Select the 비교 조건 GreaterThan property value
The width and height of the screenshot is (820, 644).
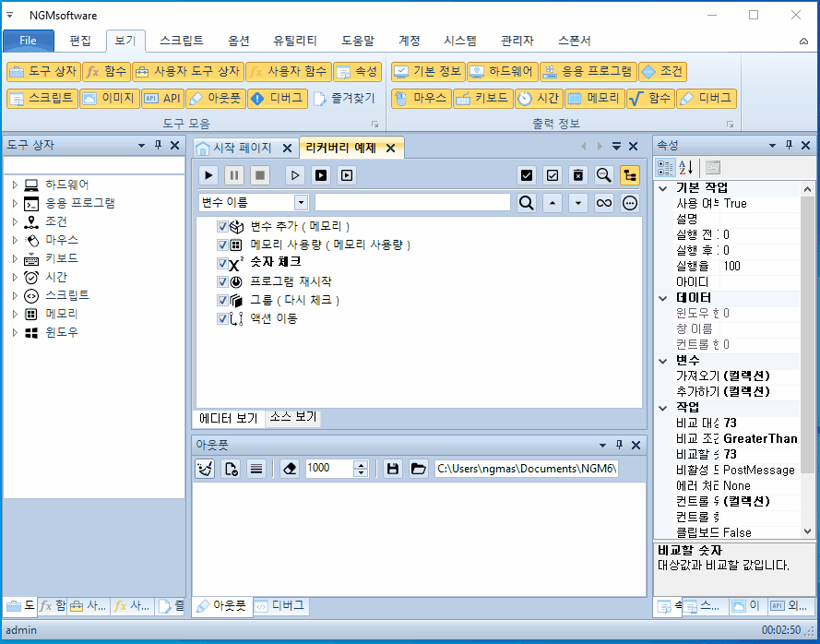coord(760,439)
